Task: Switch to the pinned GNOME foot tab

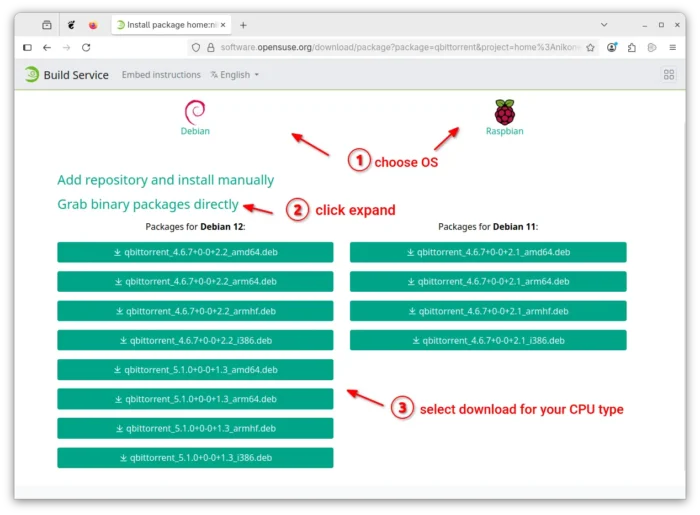Action: click(x=71, y=25)
